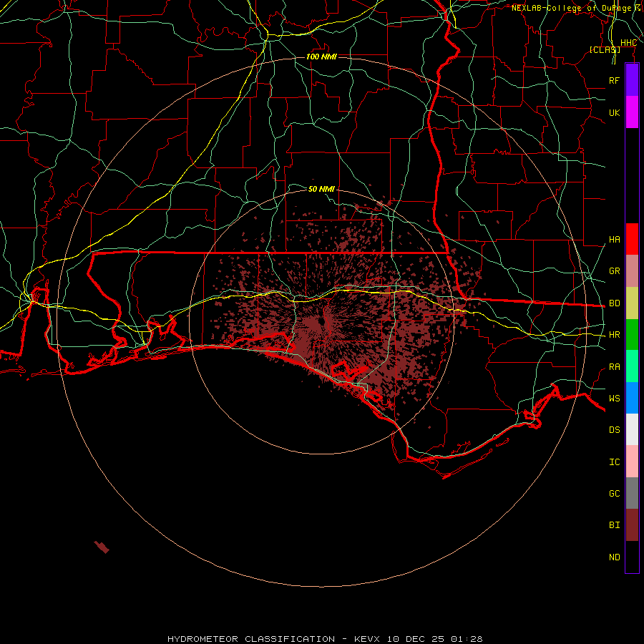Screen dimensions: 644x644
Task: Click the GR pink legend swatch
Action: [632, 271]
